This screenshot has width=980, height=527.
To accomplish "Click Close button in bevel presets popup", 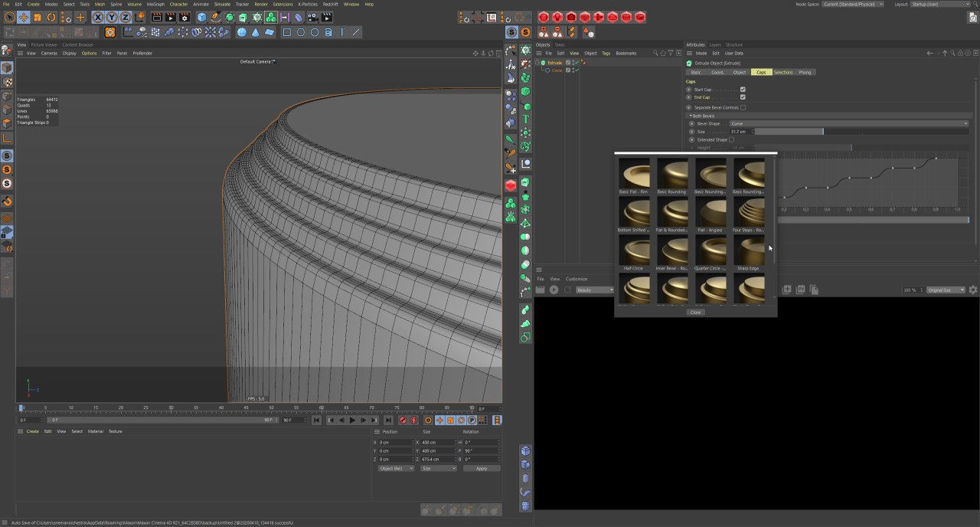I will tap(695, 312).
